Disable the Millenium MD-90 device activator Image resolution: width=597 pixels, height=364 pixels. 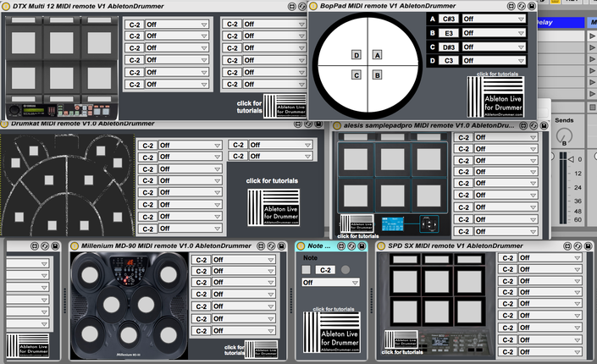pyautogui.click(x=75, y=246)
